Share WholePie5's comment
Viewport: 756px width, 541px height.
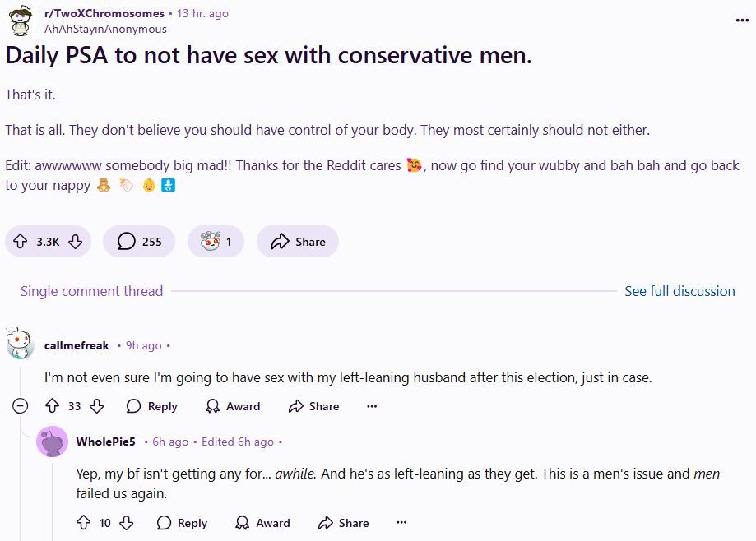coord(344,523)
